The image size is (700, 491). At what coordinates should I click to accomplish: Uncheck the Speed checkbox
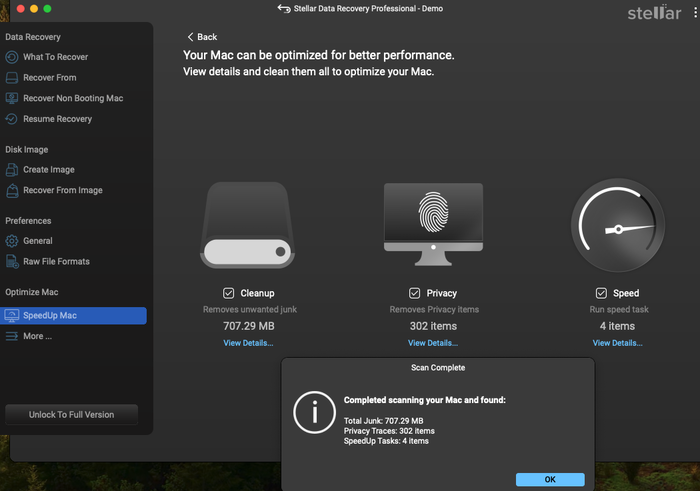click(x=601, y=293)
